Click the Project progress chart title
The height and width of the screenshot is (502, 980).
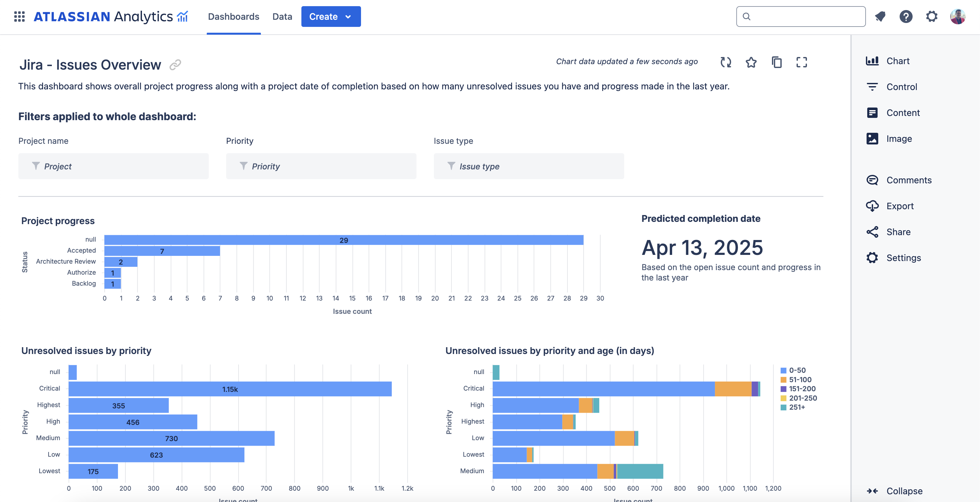(x=58, y=221)
